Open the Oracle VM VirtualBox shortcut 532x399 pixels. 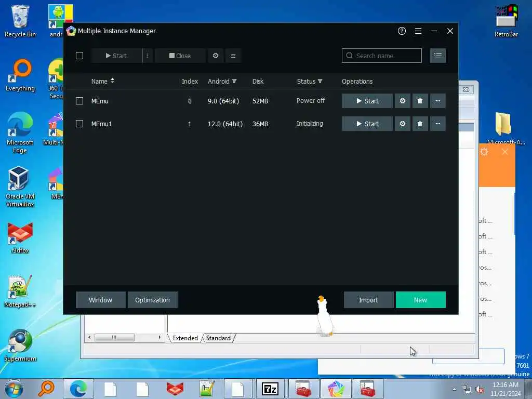[x=20, y=187]
